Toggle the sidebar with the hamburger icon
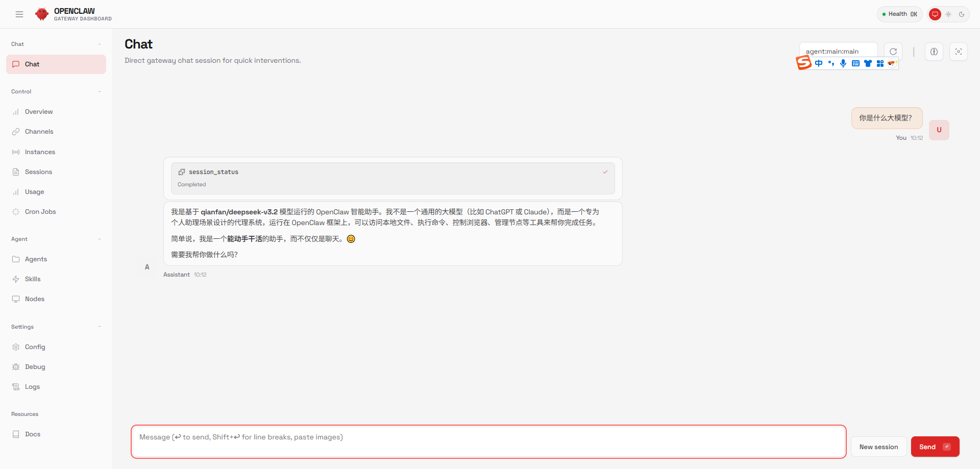Viewport: 980px width, 469px height. [19, 14]
